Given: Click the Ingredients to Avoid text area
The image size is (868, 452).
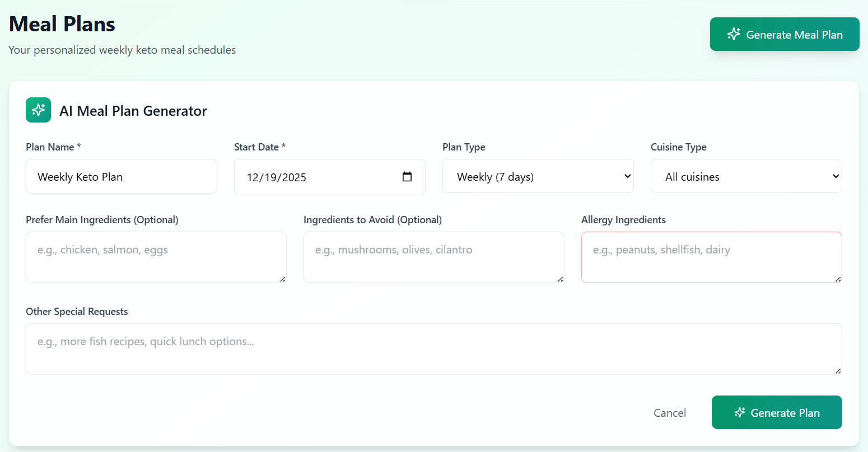Looking at the screenshot, I should click(433, 256).
